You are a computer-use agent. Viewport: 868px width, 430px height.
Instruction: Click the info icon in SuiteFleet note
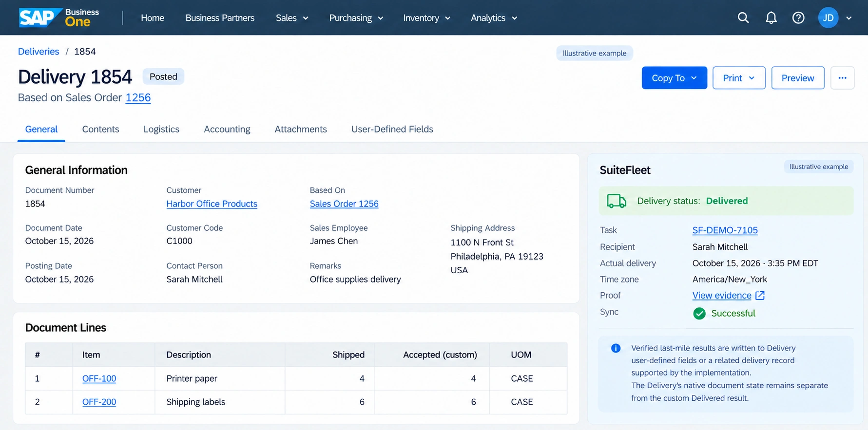coord(616,348)
